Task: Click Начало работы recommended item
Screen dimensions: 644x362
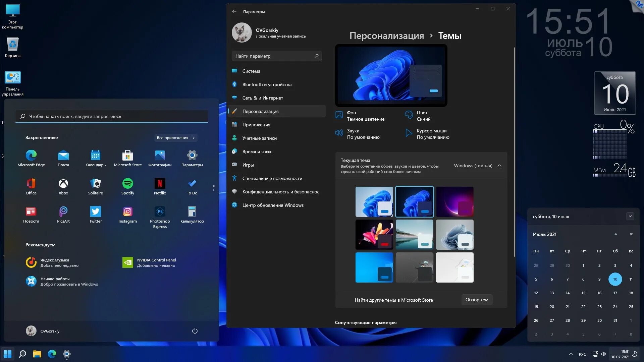Action: [x=68, y=281]
